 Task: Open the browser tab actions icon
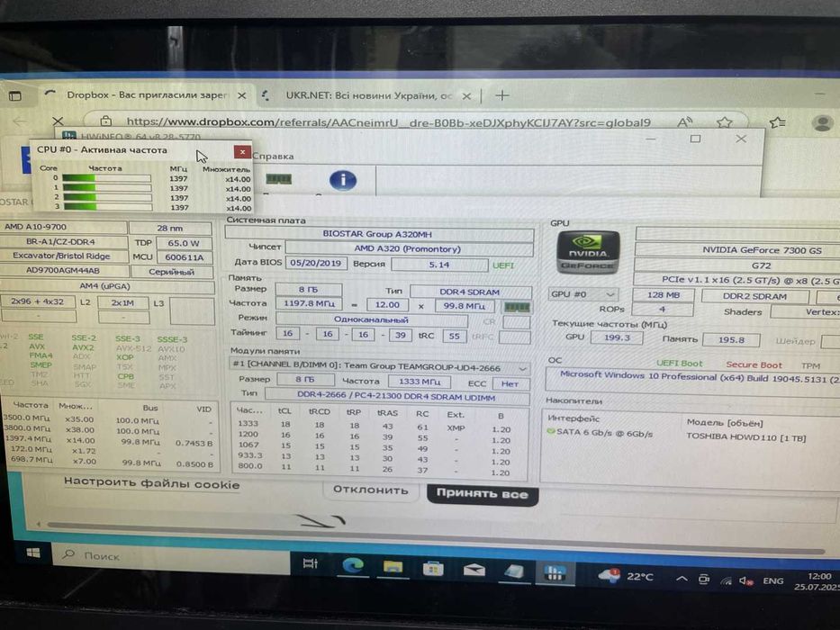[x=15, y=96]
